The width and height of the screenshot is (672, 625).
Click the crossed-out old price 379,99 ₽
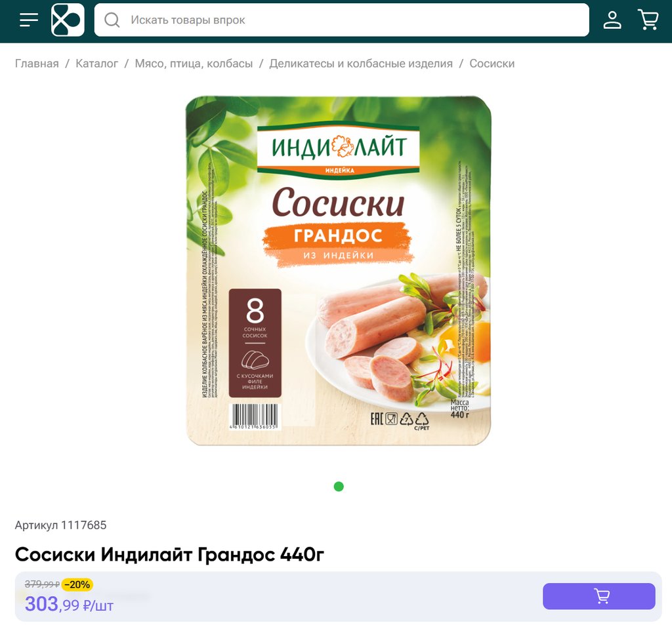42,584
